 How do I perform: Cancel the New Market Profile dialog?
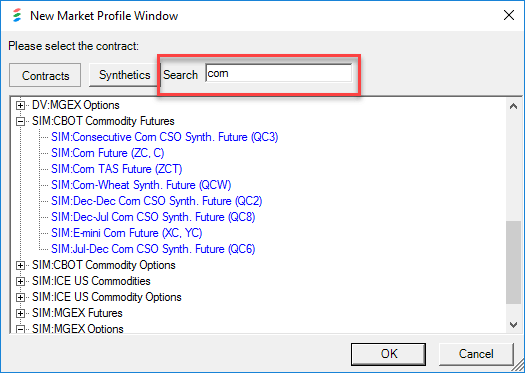pyautogui.click(x=476, y=354)
